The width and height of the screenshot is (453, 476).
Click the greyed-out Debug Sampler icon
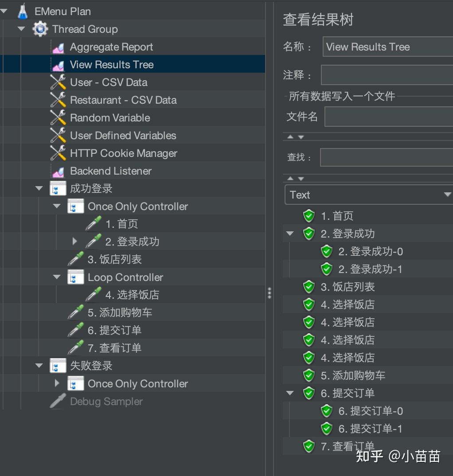pos(58,401)
